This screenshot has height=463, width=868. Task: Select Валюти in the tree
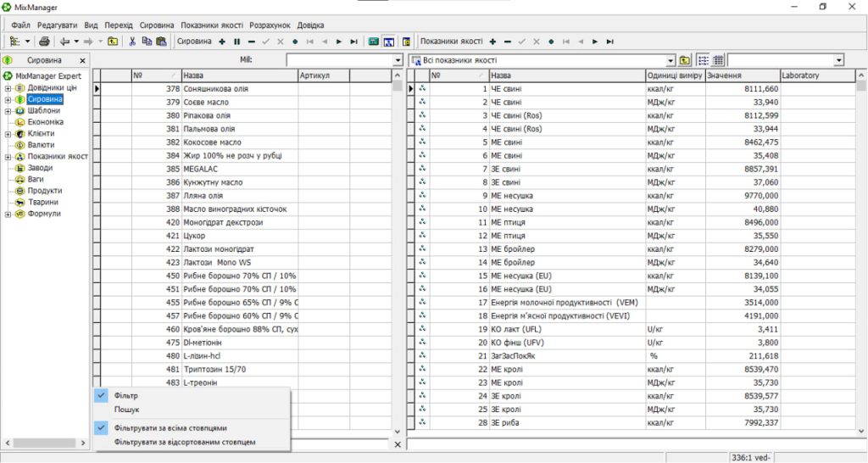pyautogui.click(x=41, y=144)
